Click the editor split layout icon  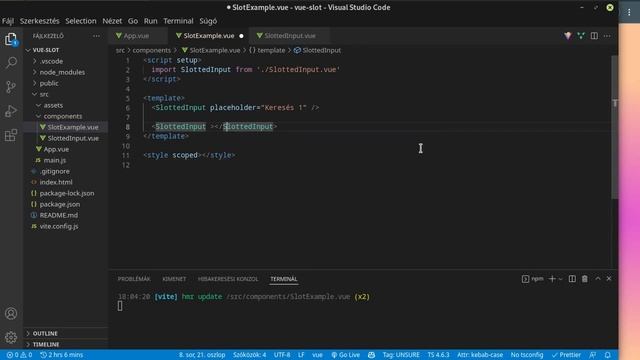click(594, 36)
